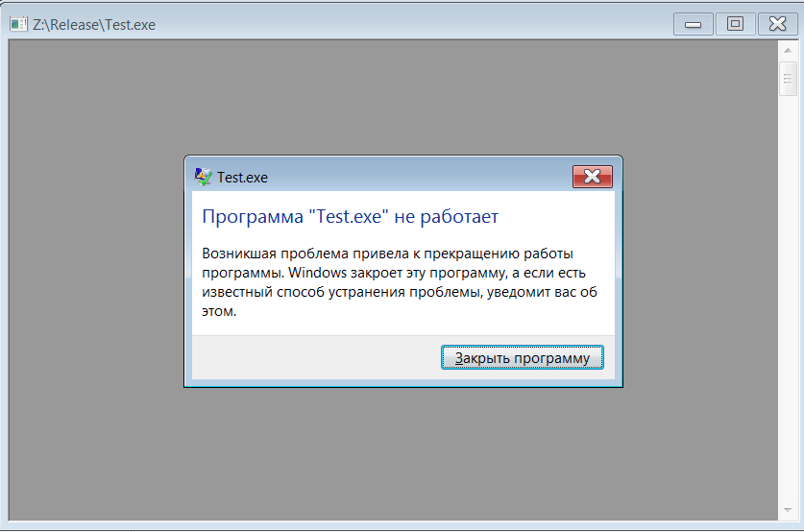
Task: Open the console window system menu icon
Action: (18, 24)
